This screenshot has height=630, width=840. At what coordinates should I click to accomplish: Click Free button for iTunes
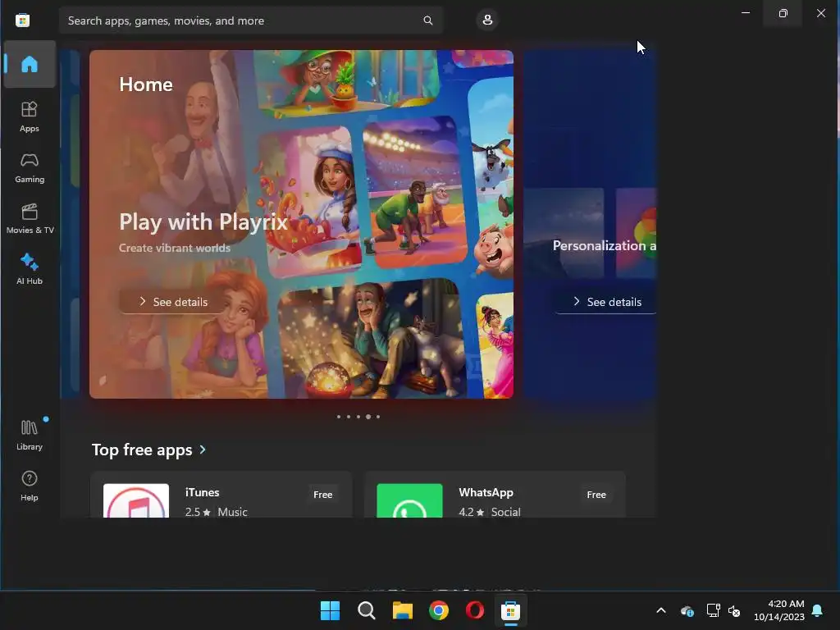[x=322, y=495]
